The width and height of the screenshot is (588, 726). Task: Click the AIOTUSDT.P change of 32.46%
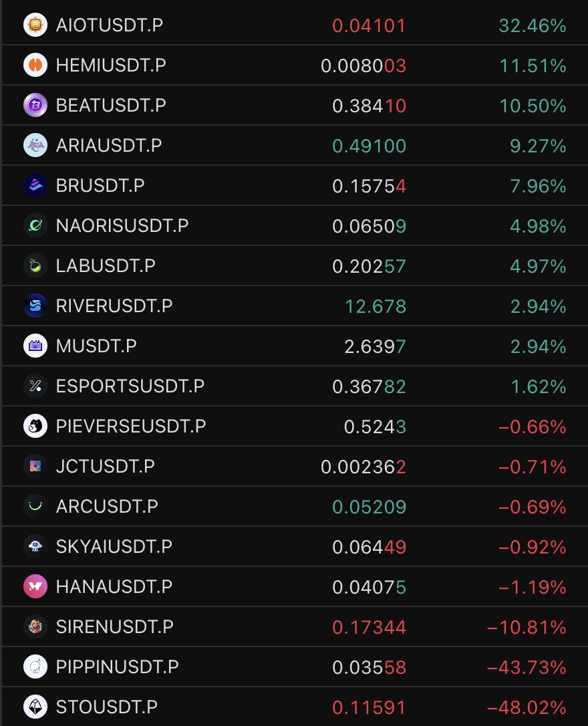tap(533, 25)
